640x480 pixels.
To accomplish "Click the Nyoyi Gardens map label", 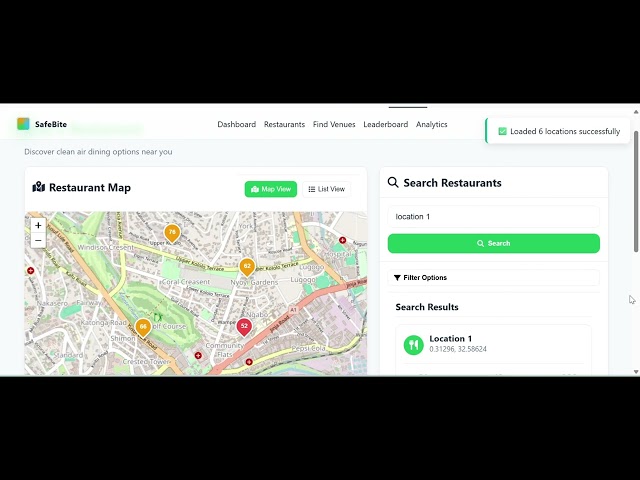I will 254,282.
